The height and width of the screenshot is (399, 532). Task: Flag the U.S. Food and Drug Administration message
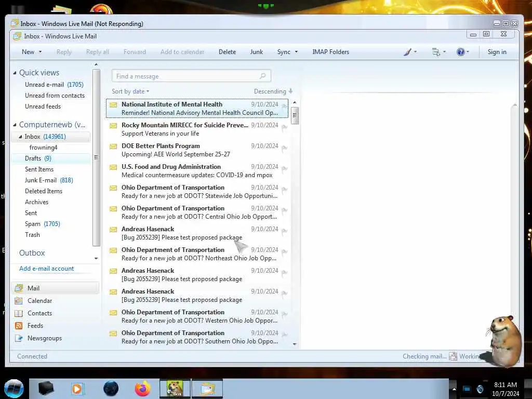click(x=284, y=169)
